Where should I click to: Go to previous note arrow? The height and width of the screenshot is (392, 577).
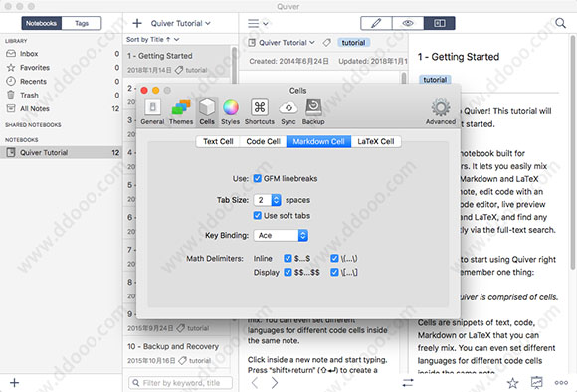pyautogui.click(x=255, y=383)
